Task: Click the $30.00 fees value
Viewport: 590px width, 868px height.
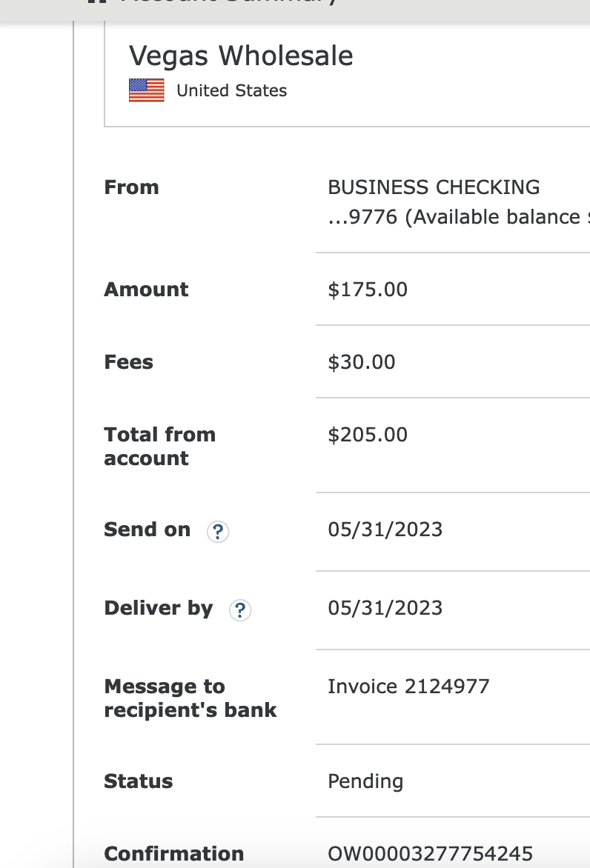Action: (x=362, y=362)
